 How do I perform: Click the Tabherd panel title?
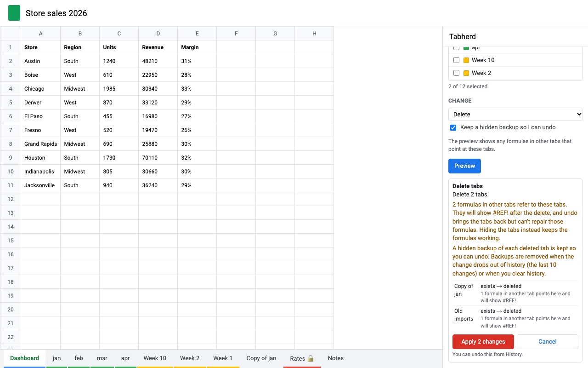coord(463,37)
